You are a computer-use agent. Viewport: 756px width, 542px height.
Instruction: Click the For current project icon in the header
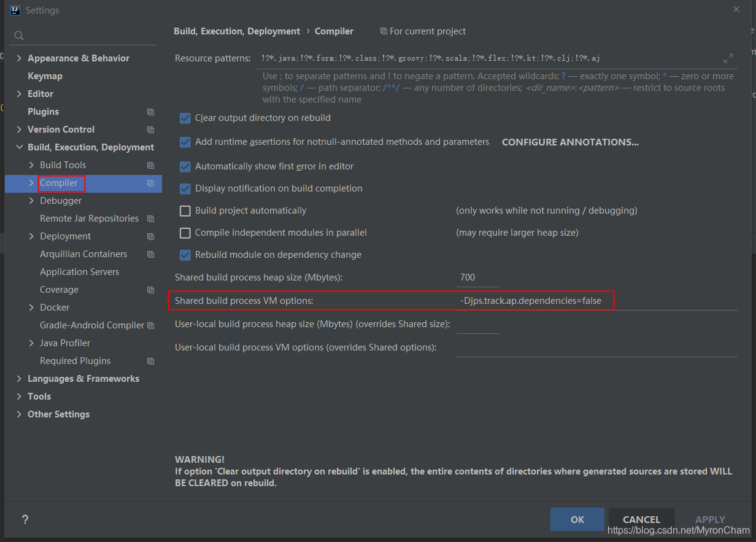384,31
